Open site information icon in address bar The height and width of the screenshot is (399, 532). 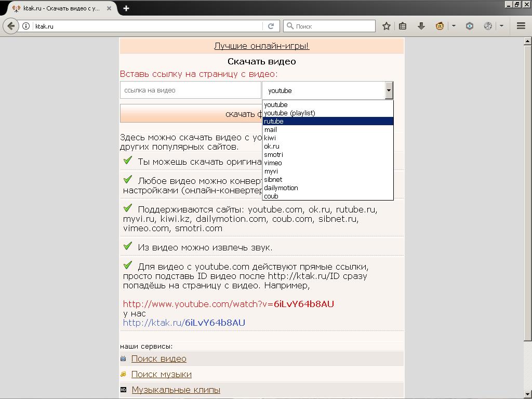[x=26, y=26]
